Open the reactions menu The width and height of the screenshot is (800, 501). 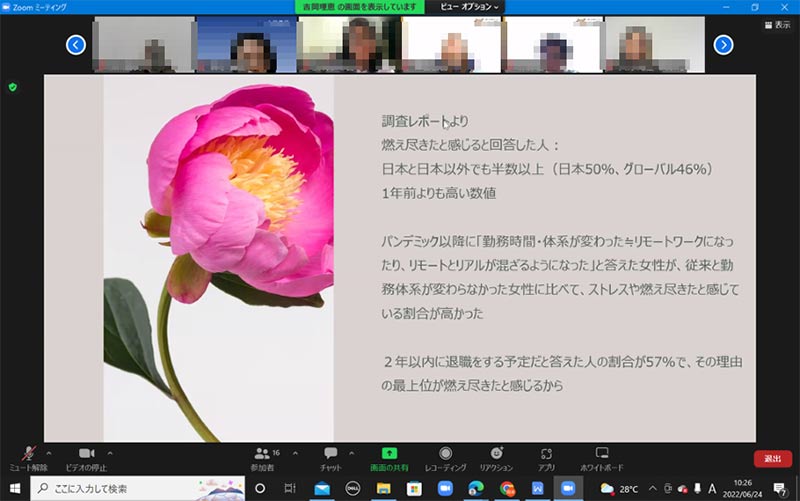(496, 458)
